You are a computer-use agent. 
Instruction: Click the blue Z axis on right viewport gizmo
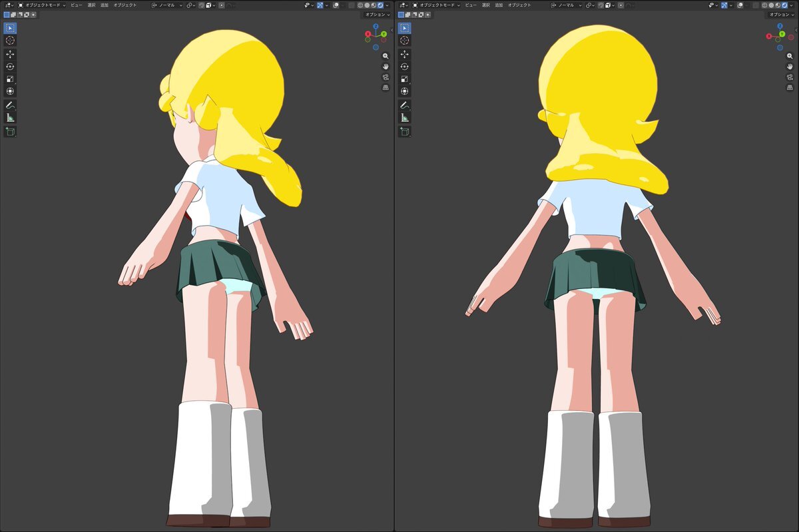pos(780,26)
